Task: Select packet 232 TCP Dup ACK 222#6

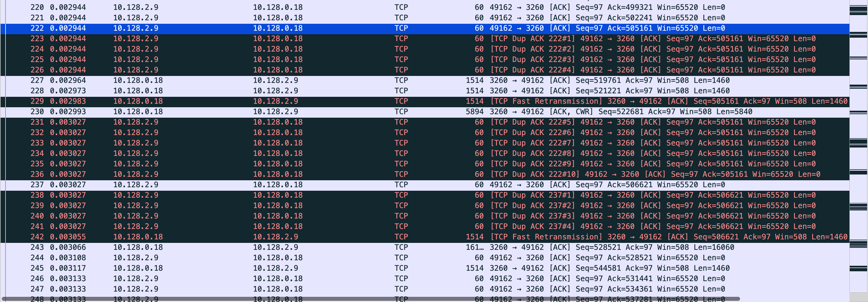Action: coord(424,133)
